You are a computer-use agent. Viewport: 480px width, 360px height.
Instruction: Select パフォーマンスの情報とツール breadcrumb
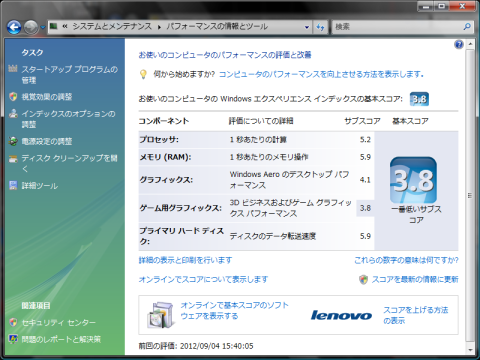[217, 26]
